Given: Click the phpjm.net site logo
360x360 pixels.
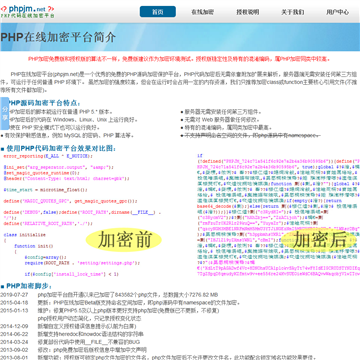Looking at the screenshot, I should (x=28, y=11).
